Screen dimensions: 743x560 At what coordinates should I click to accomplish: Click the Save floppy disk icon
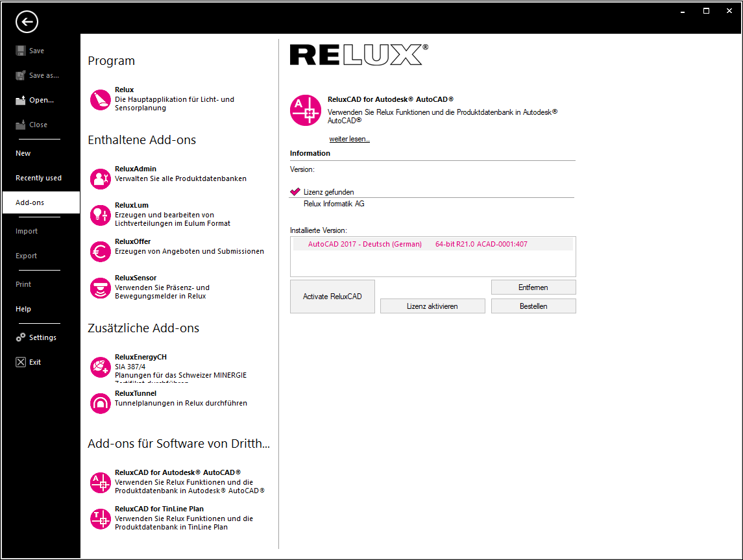[20, 51]
